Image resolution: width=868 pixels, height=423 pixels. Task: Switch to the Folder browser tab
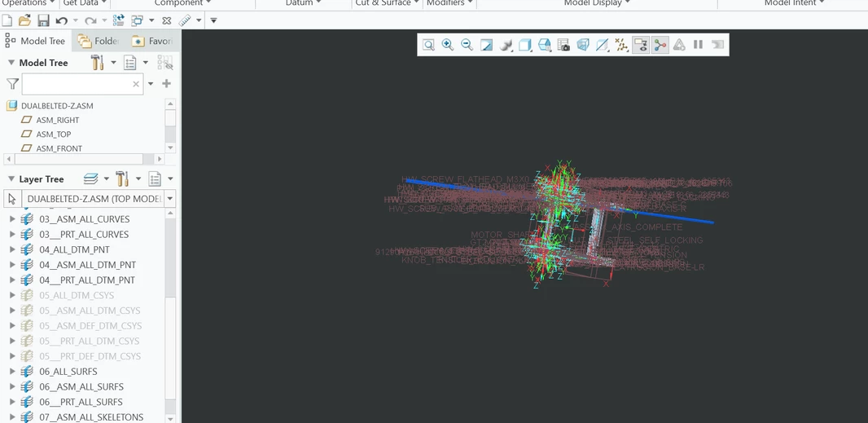99,41
